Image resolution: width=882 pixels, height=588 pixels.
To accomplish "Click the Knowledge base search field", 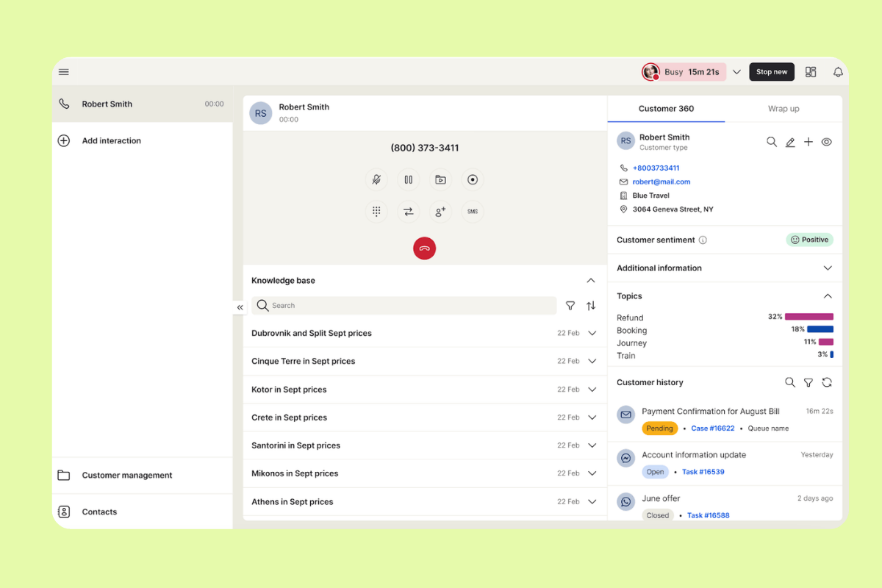I will (x=404, y=305).
